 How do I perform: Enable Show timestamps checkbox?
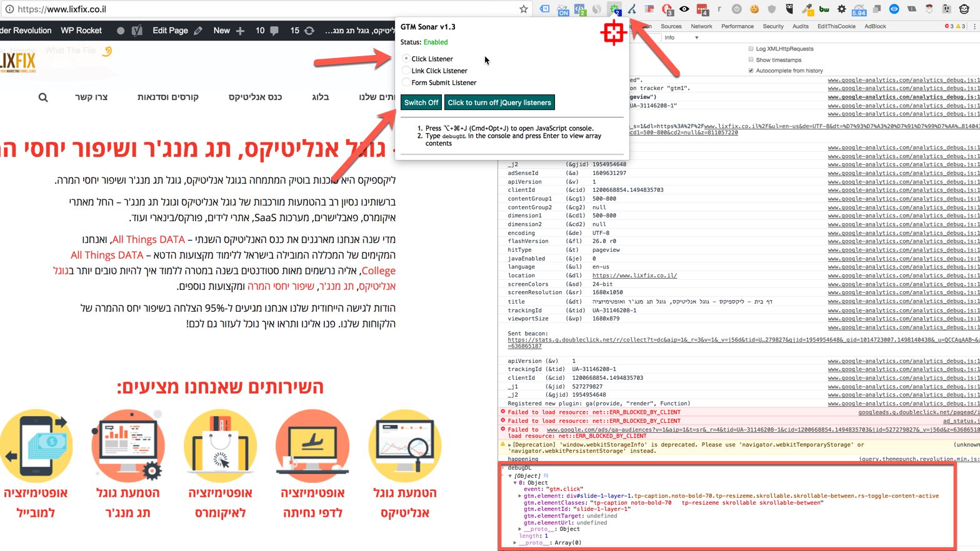751,60
